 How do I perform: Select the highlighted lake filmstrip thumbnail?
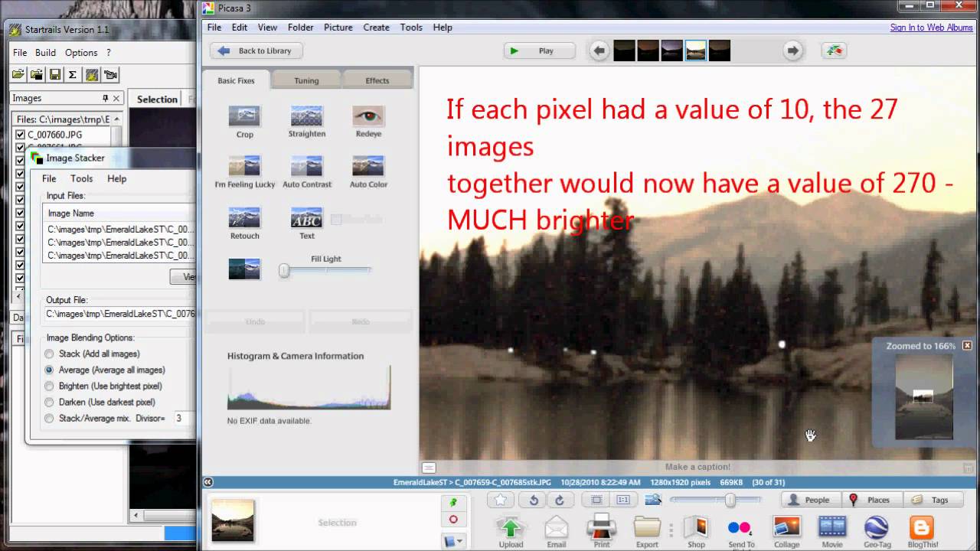coord(696,51)
